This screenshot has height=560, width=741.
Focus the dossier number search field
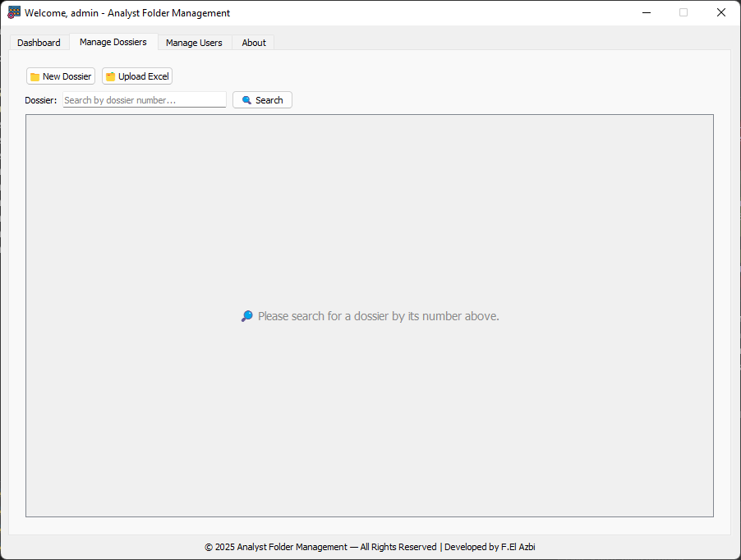point(145,100)
